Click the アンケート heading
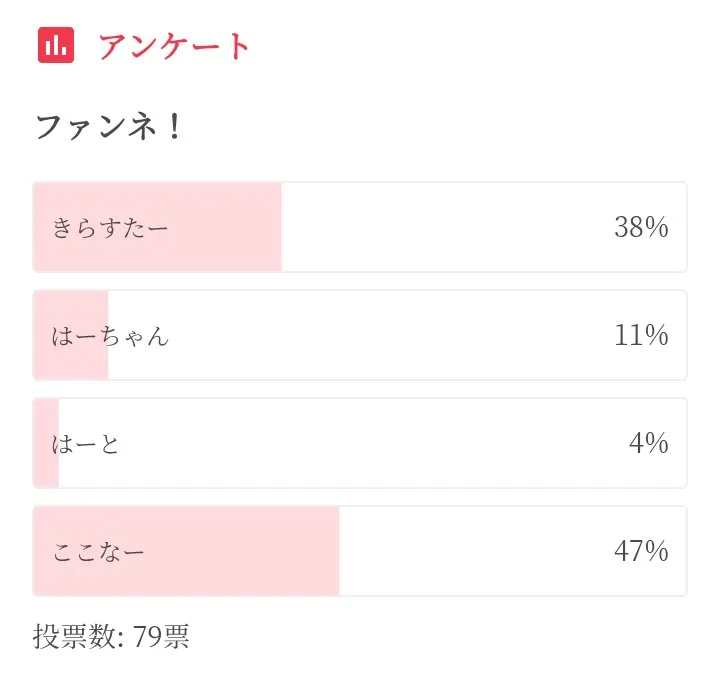This screenshot has height=676, width=720. click(x=174, y=46)
